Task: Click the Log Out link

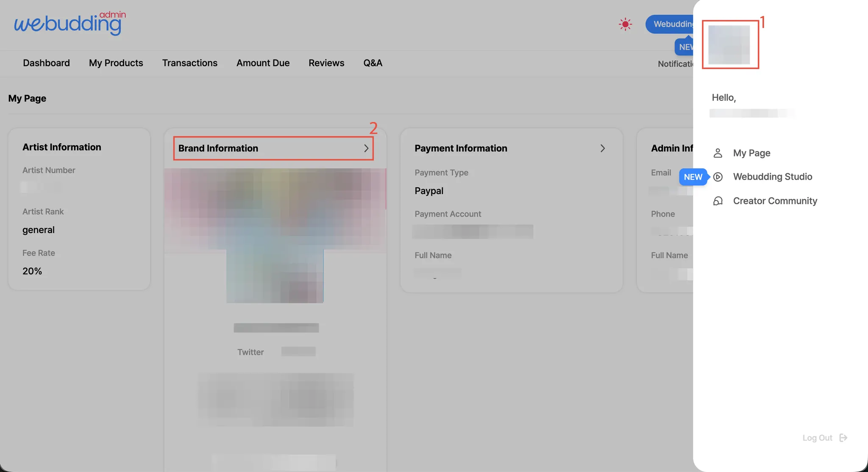Action: point(817,438)
